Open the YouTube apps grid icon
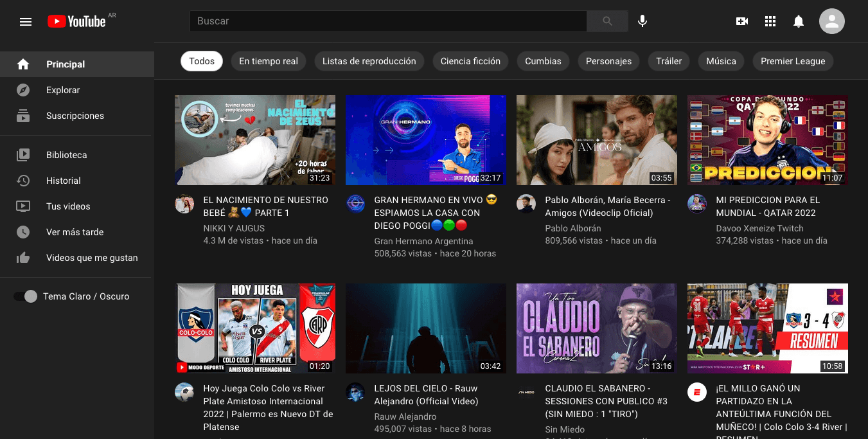 click(x=770, y=21)
